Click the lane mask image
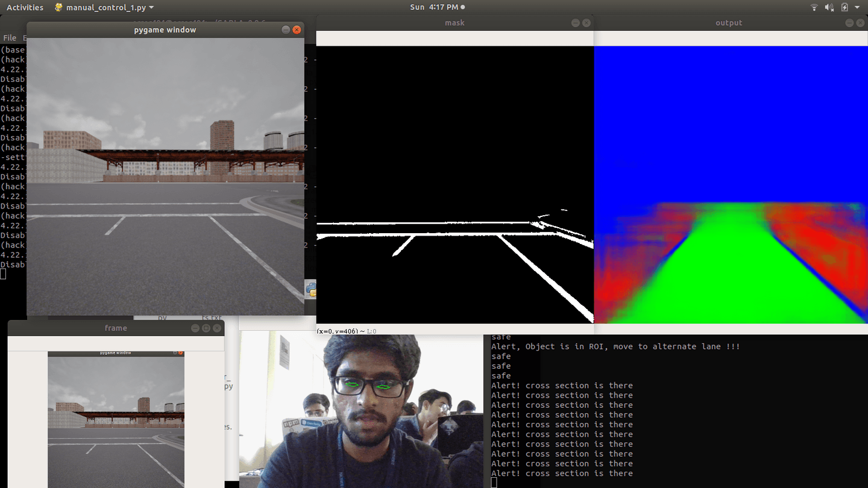 [455, 185]
